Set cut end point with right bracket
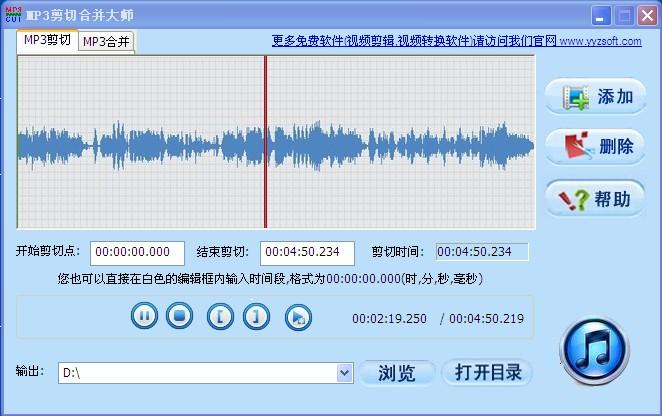 (x=257, y=317)
